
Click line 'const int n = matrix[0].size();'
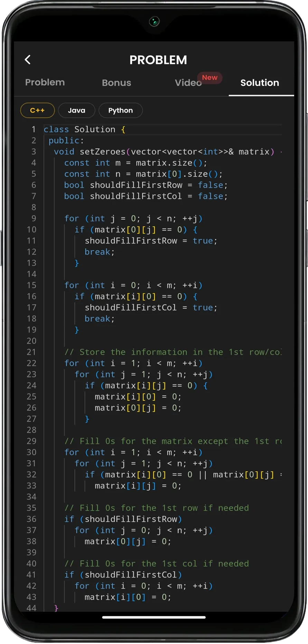[143, 174]
